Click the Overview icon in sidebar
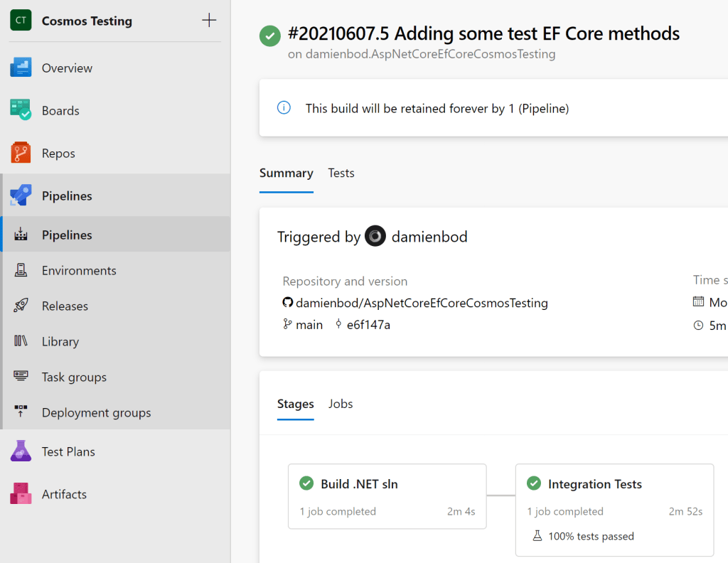 (21, 68)
